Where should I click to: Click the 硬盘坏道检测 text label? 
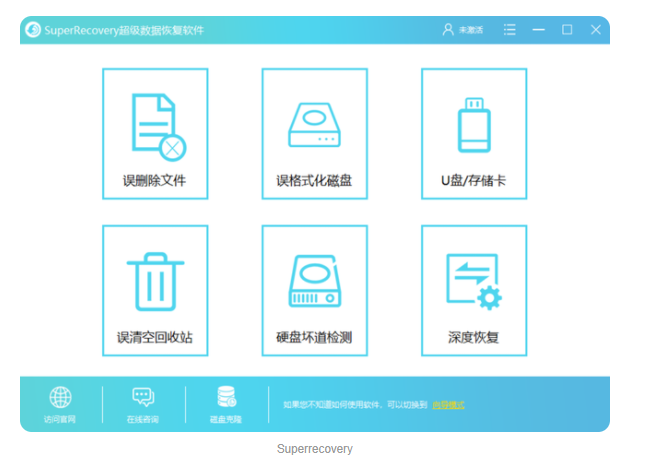314,338
